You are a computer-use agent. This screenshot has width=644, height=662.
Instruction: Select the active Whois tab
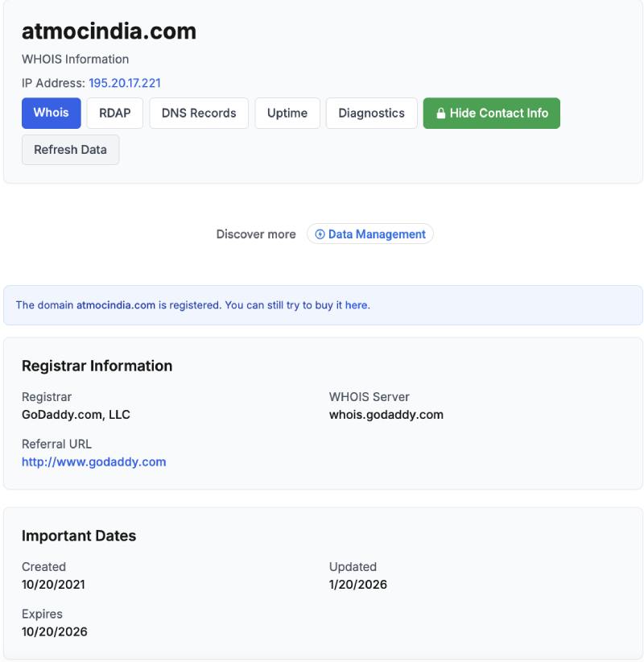(51, 113)
